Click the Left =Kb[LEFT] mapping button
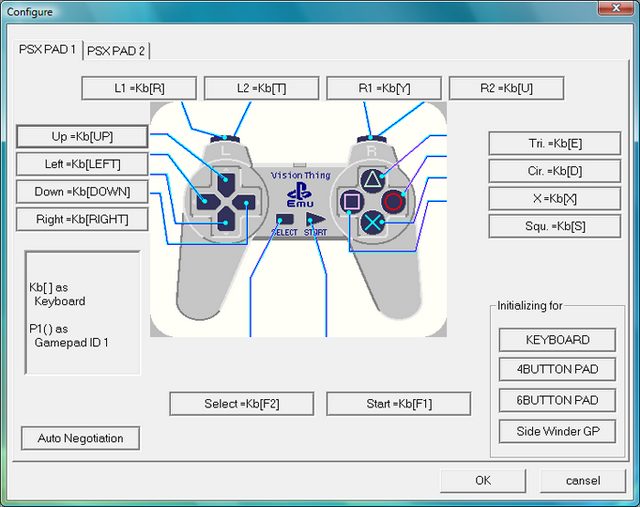 click(x=82, y=164)
